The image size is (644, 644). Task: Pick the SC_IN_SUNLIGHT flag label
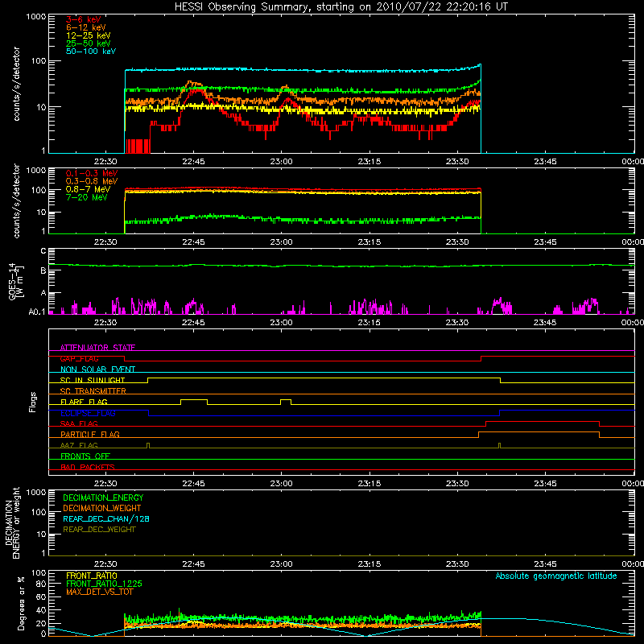pyautogui.click(x=93, y=380)
